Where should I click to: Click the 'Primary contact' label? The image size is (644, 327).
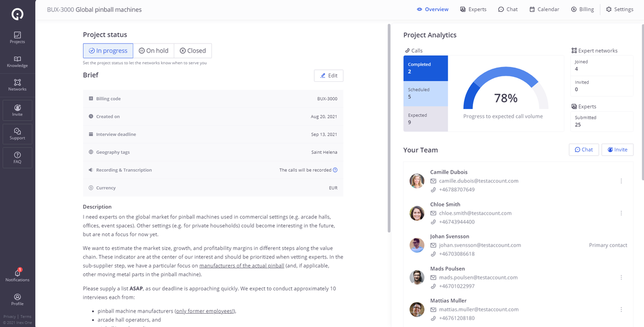tap(608, 245)
